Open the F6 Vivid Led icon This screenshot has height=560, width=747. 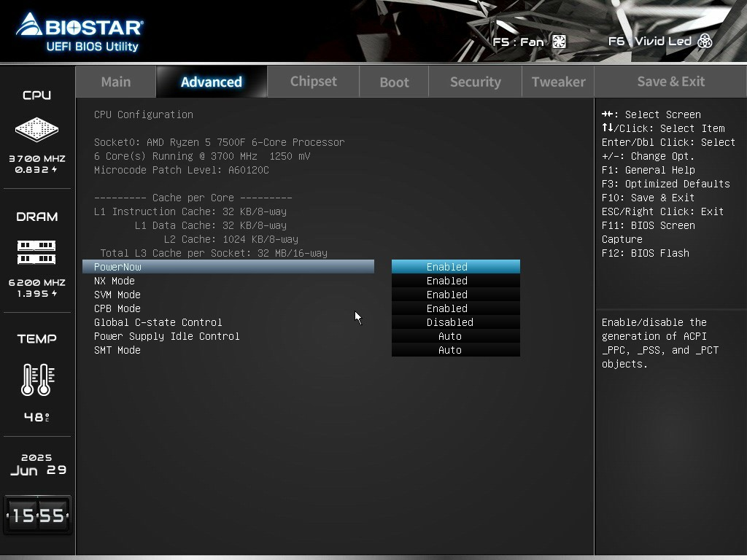(705, 41)
